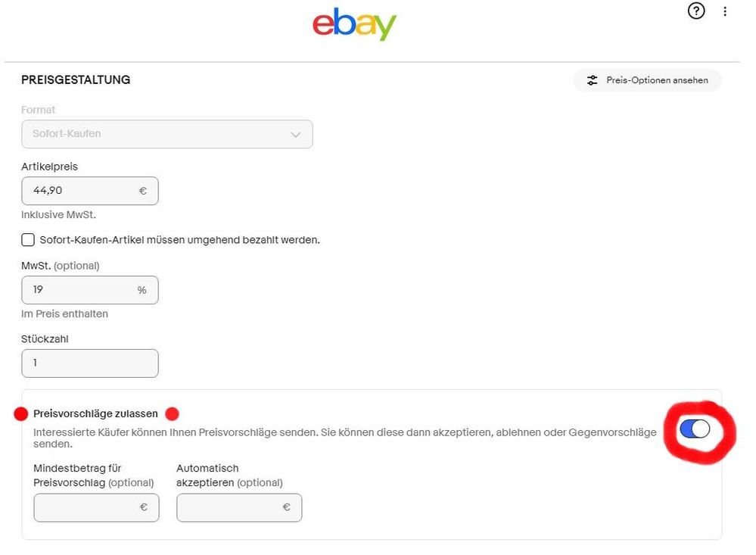Viewport: 756px width, 555px height.
Task: Click the Stückzahl quantity field
Action: [x=89, y=363]
